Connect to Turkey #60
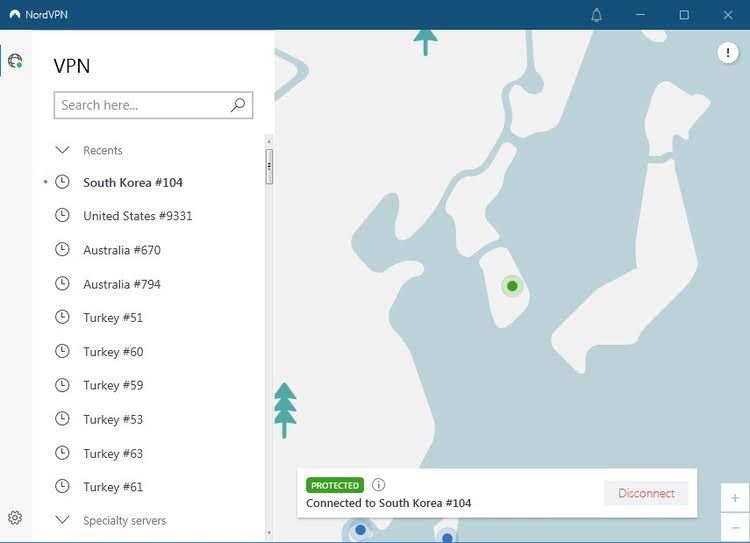This screenshot has width=750, height=543. pyautogui.click(x=113, y=352)
